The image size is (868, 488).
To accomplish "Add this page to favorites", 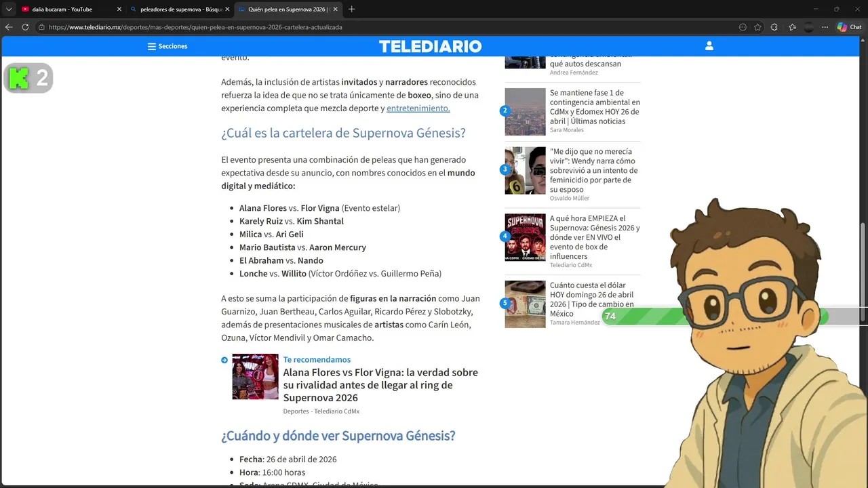I will click(x=757, y=27).
